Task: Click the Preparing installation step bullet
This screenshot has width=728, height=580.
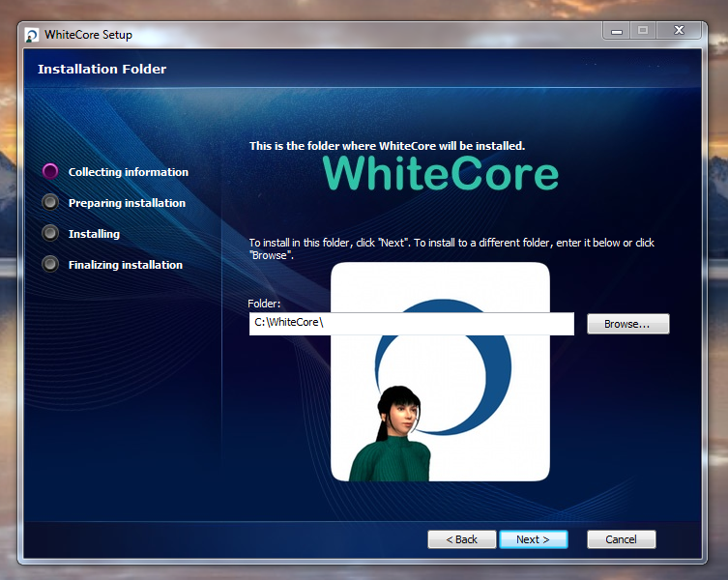Action: click(x=50, y=203)
